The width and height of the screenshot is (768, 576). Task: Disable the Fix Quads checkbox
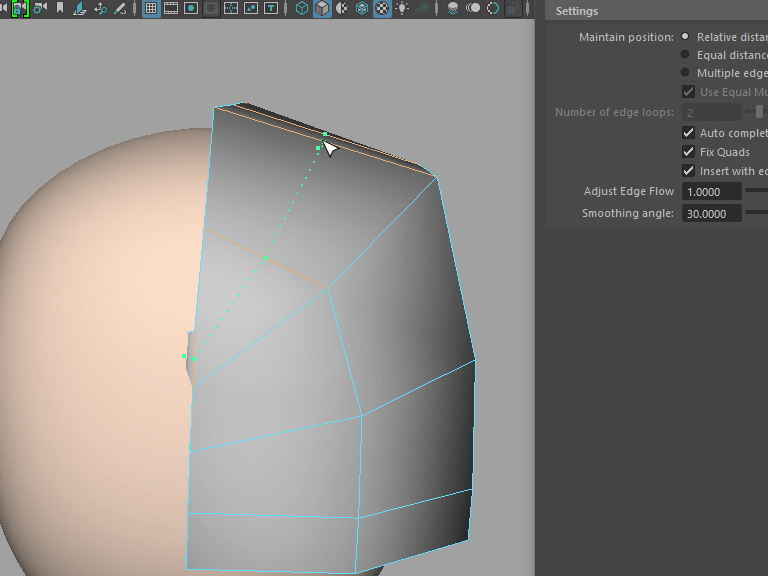(688, 152)
